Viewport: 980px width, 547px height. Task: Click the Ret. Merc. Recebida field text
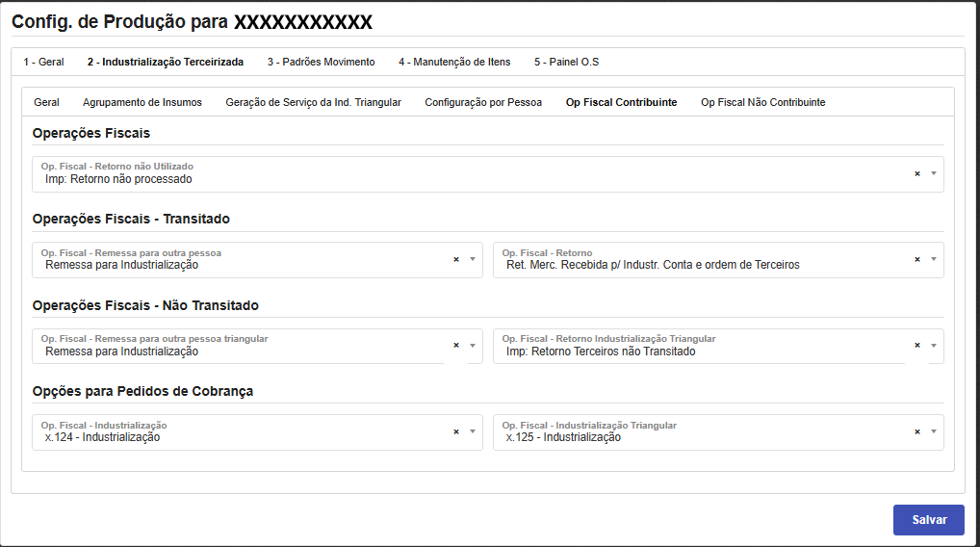653,265
